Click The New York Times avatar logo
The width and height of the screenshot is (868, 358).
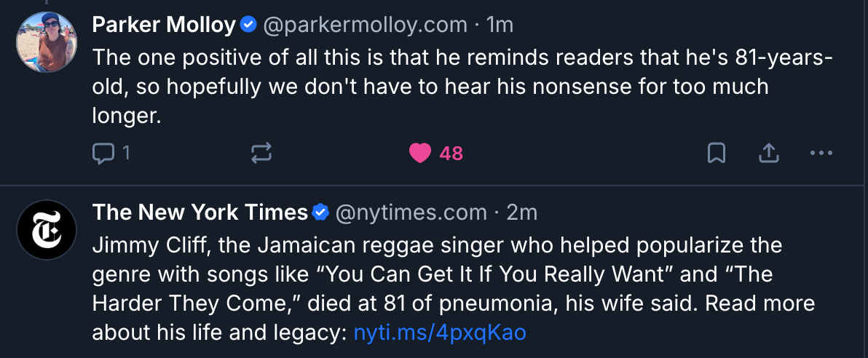pos(46,229)
